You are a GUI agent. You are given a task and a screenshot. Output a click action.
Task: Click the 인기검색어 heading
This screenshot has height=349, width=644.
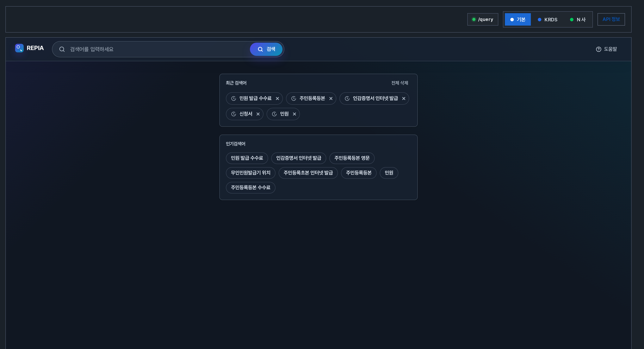click(236, 144)
